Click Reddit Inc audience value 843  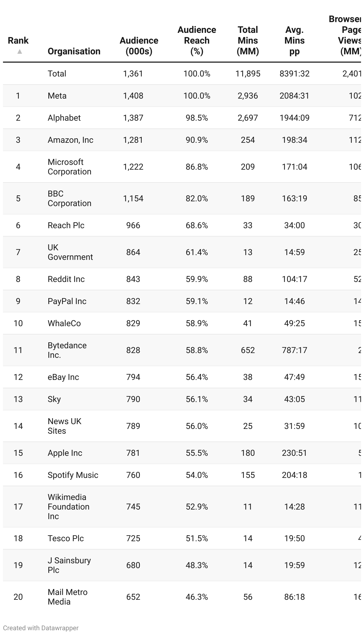[133, 279]
